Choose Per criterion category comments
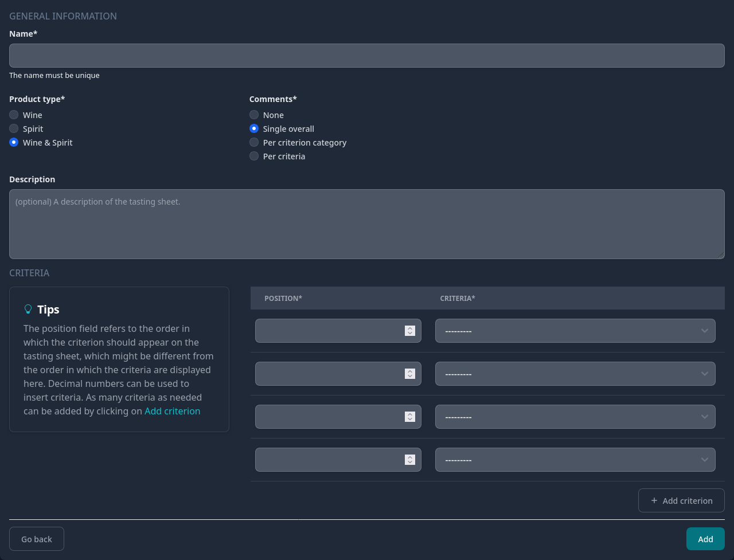 [254, 142]
